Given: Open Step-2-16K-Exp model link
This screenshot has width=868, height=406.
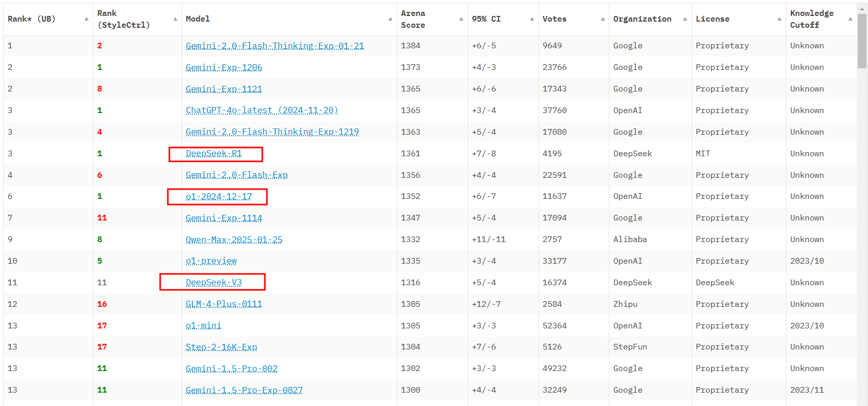Looking at the screenshot, I should [x=221, y=347].
